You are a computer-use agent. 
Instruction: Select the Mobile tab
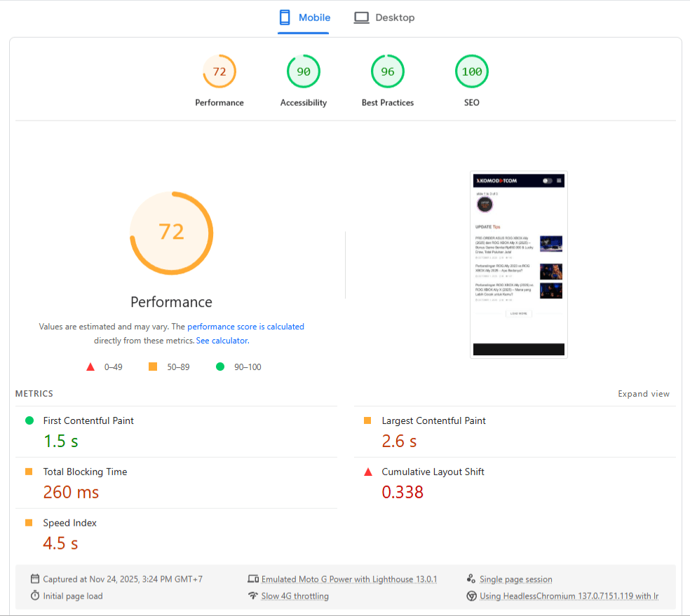click(305, 18)
